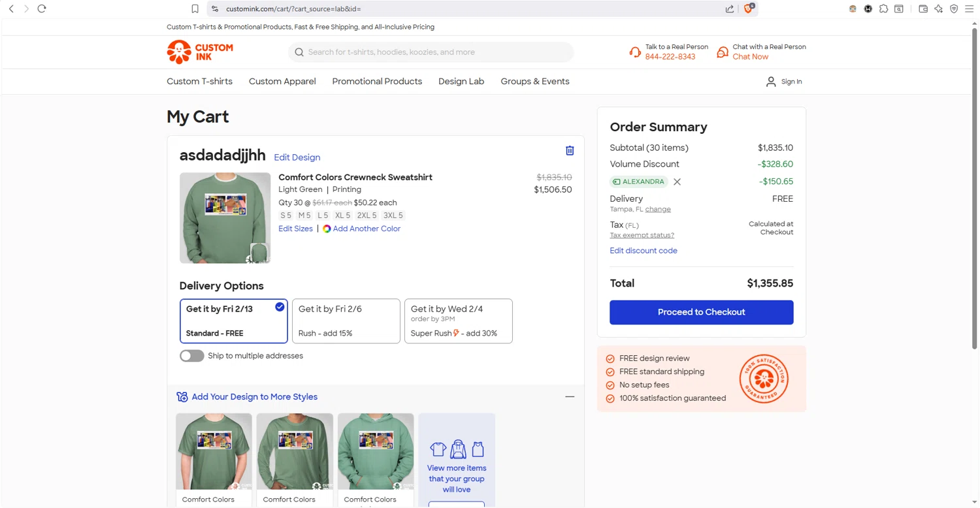The image size is (980, 508).
Task: Click the Chat Now speech bubble icon
Action: tap(723, 52)
